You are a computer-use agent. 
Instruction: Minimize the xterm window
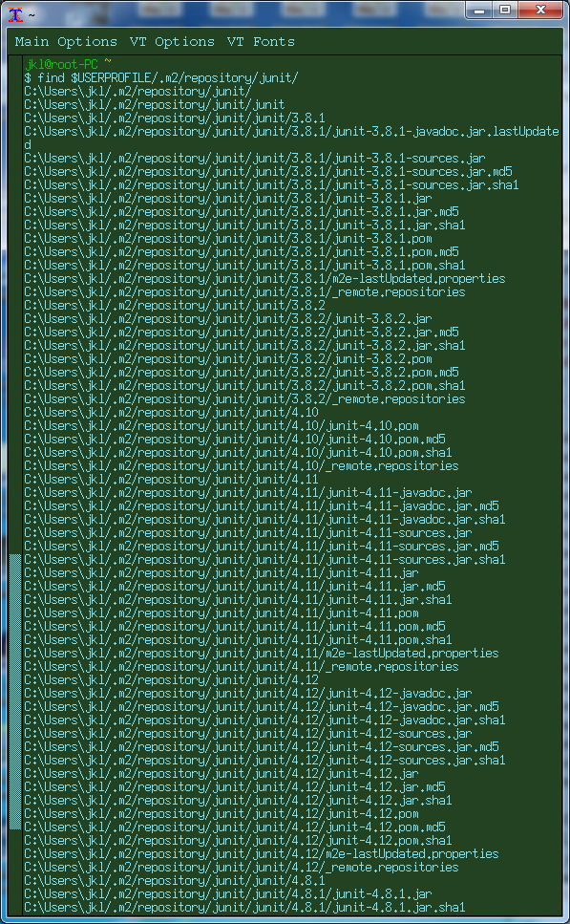(480, 11)
